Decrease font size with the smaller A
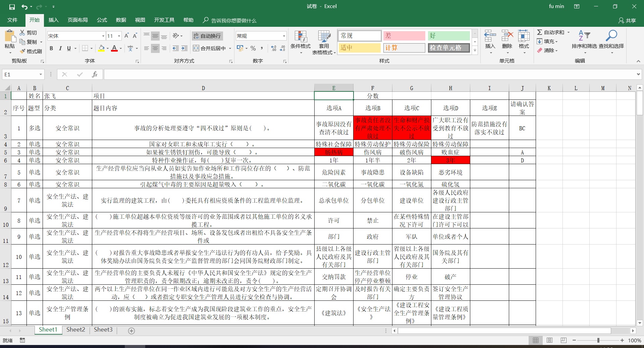The image size is (644, 348). coord(135,36)
